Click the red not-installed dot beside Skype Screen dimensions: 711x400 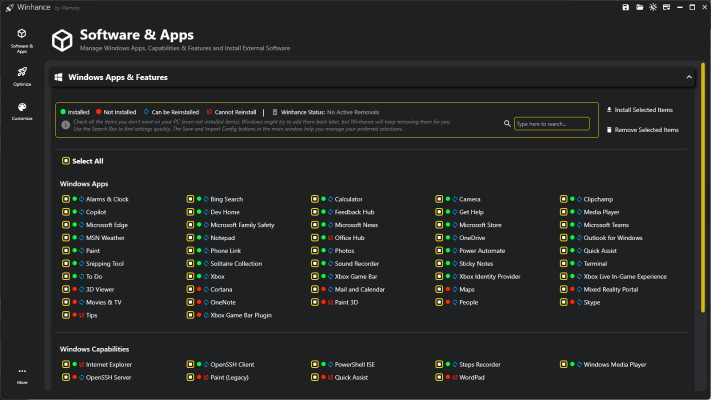(572, 302)
